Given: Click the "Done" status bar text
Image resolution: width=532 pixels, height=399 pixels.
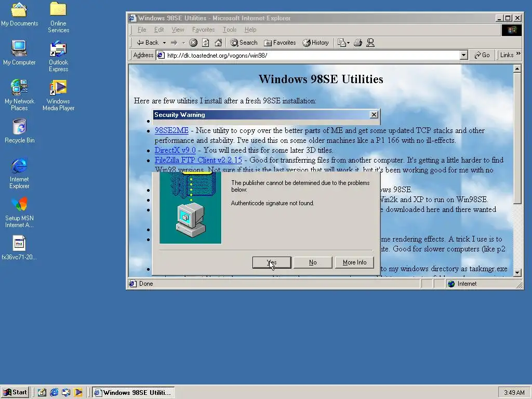Looking at the screenshot, I should point(146,284).
